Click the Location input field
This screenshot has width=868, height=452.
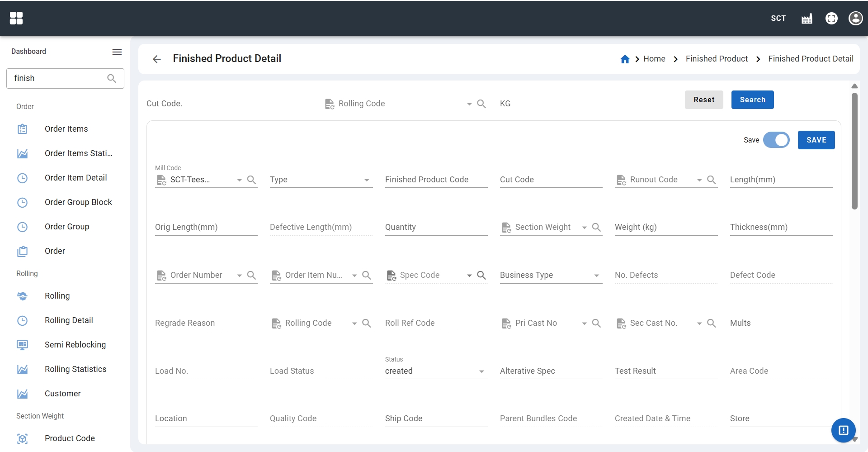click(206, 419)
